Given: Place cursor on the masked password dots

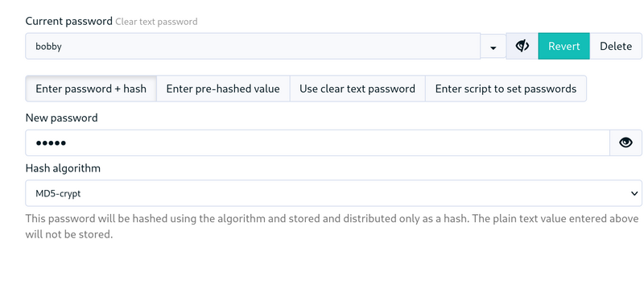Looking at the screenshot, I should 51,143.
